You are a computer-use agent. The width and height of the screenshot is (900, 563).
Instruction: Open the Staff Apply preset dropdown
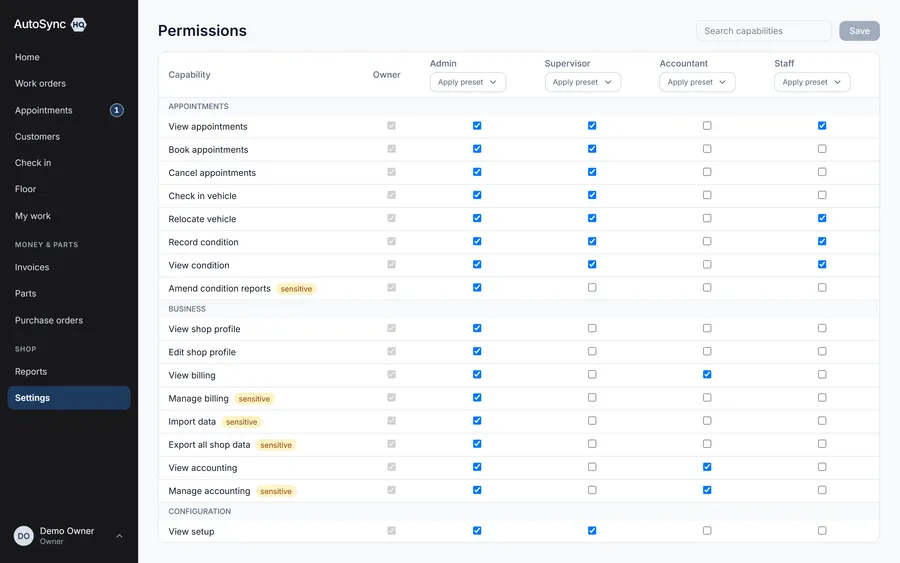812,82
